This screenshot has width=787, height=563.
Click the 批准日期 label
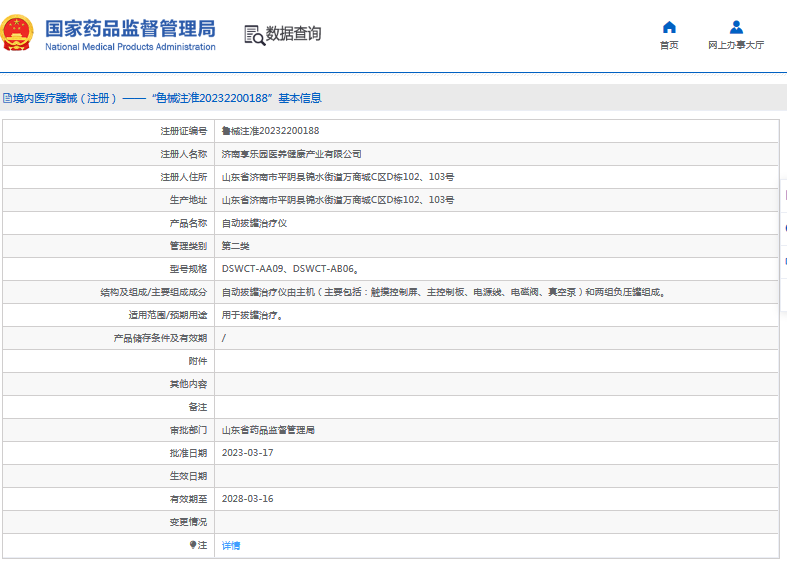[188, 453]
